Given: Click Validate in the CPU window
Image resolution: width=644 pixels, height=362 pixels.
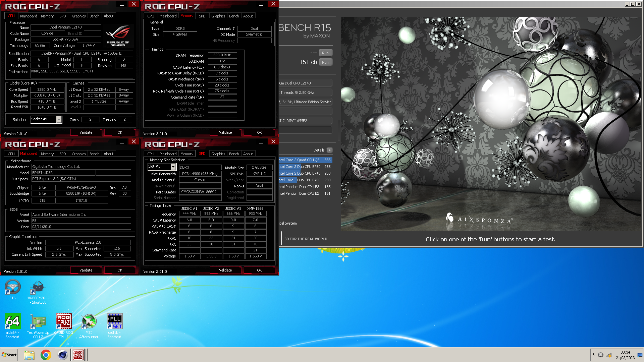Looking at the screenshot, I should click(x=86, y=132).
